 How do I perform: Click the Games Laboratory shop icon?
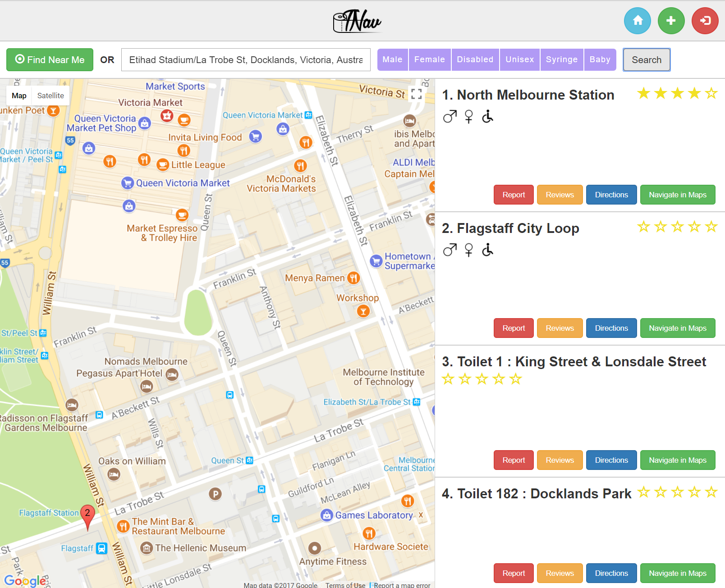(326, 515)
